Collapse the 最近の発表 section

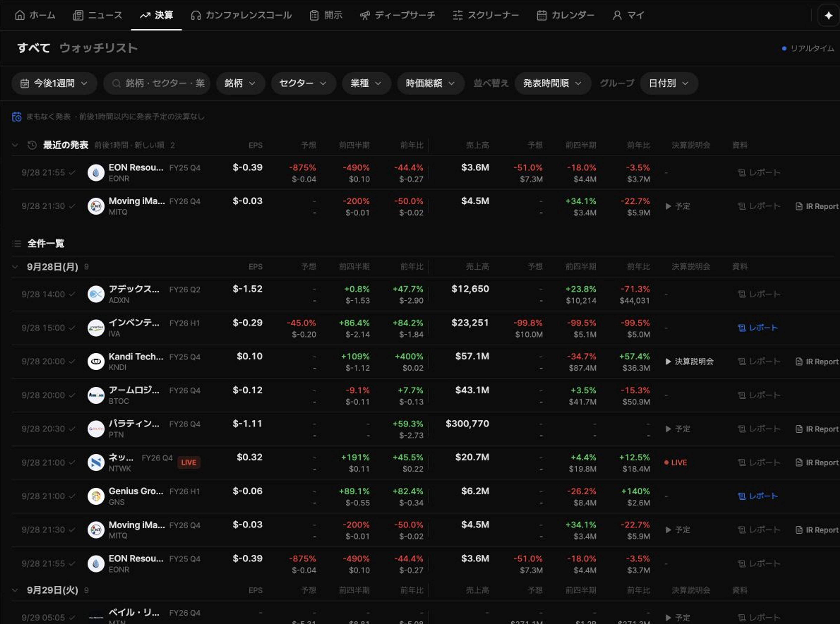(15, 145)
